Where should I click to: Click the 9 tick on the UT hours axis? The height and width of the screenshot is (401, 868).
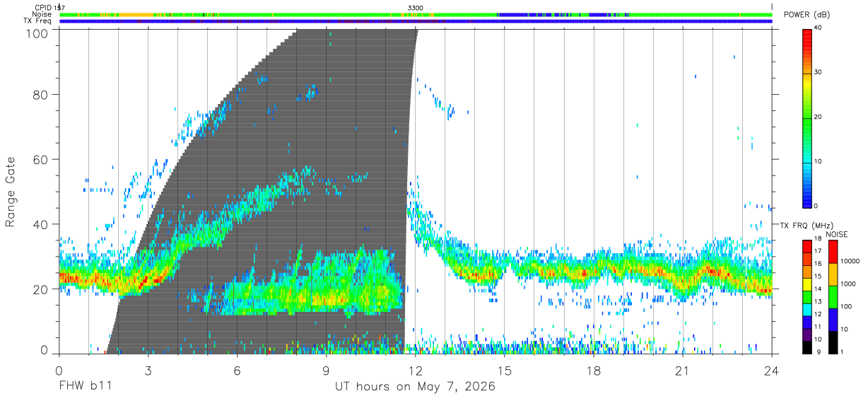326,370
